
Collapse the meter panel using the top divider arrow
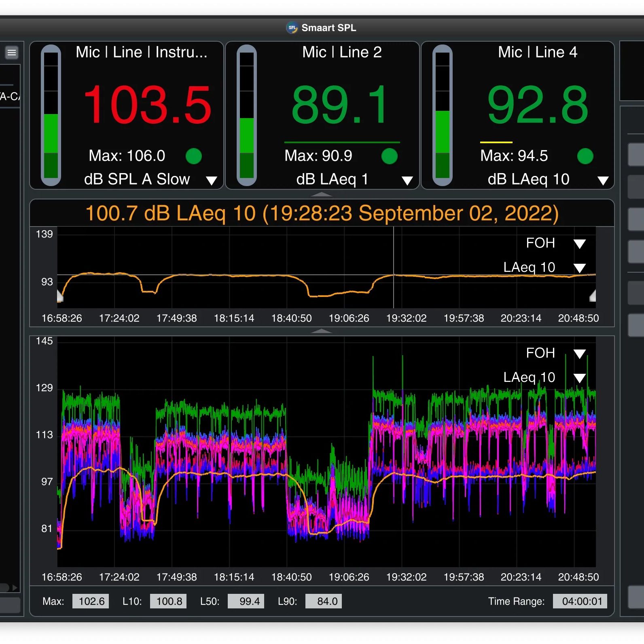321,195
